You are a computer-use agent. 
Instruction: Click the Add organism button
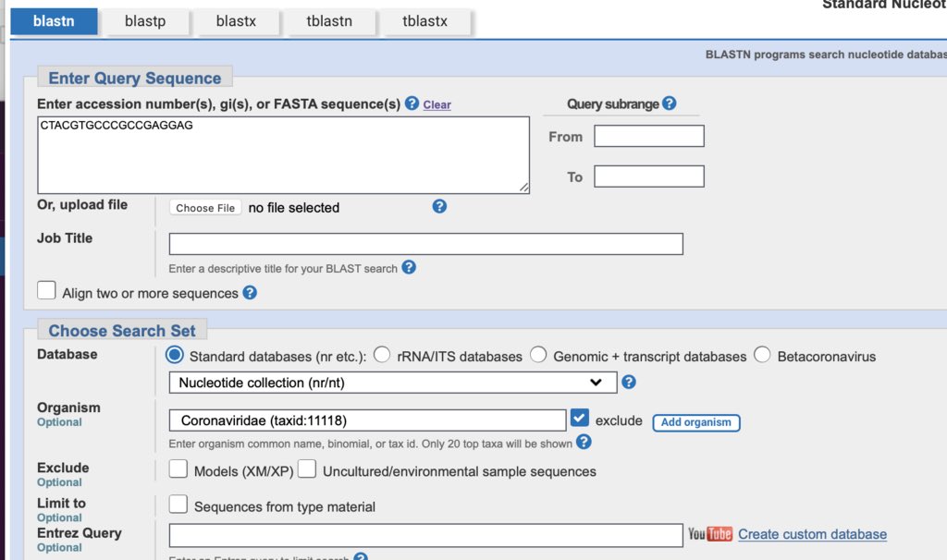point(695,422)
